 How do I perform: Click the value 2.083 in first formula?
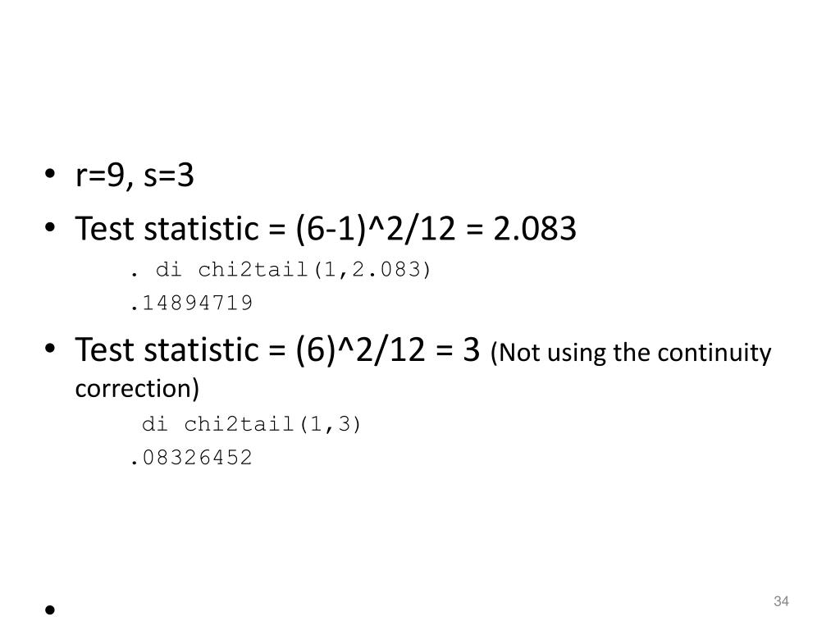[x=535, y=229]
